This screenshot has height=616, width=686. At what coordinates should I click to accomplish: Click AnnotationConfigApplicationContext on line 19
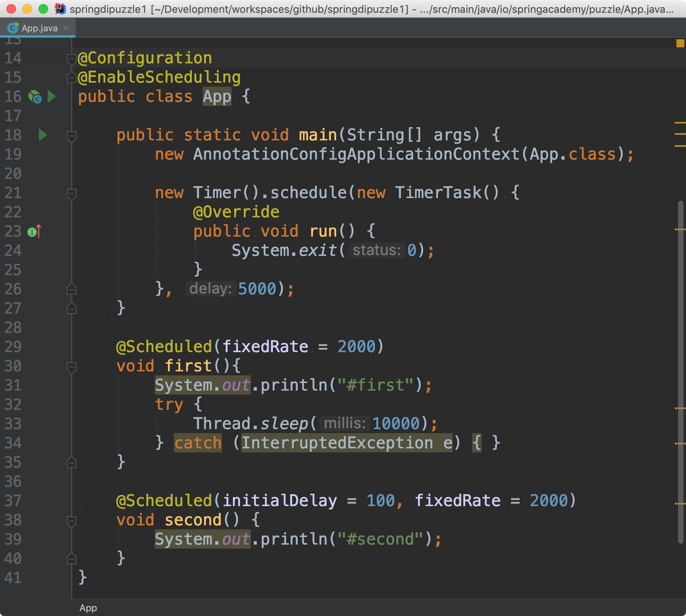coord(356,154)
